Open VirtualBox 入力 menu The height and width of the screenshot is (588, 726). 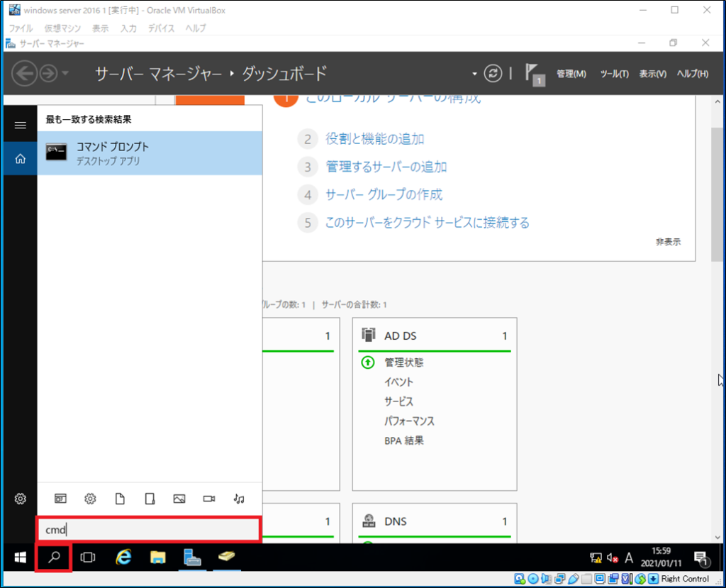click(x=128, y=28)
